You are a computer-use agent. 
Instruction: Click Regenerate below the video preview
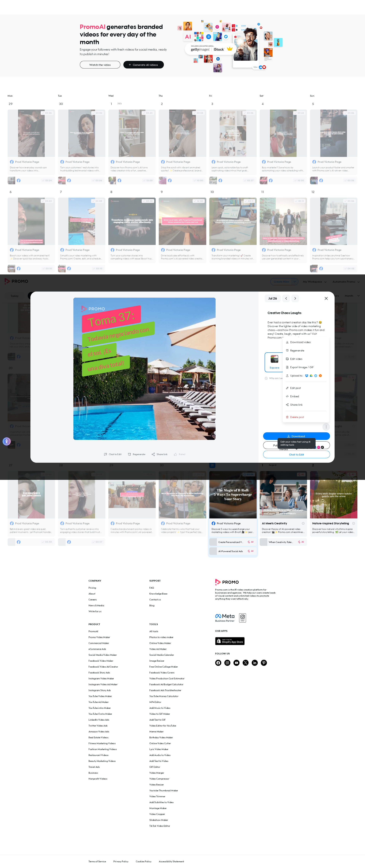(x=137, y=455)
